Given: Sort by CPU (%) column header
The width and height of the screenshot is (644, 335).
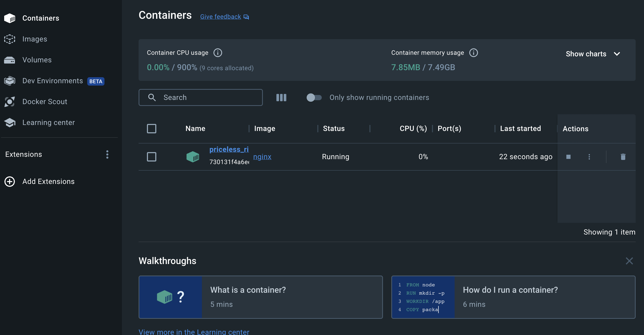Looking at the screenshot, I should (413, 129).
